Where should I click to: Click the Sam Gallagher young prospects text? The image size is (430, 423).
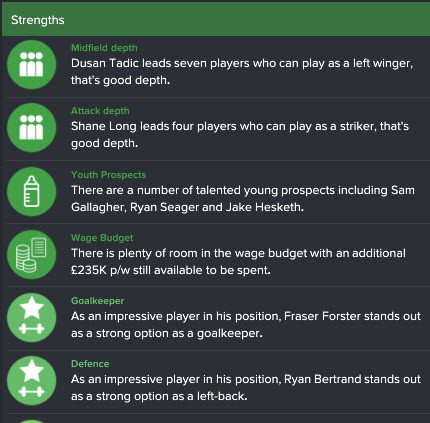tap(243, 199)
